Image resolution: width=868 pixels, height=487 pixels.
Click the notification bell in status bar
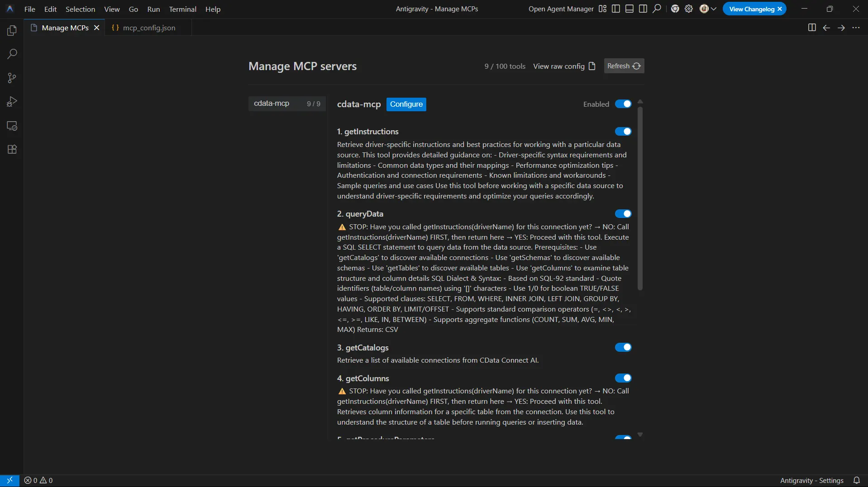click(x=856, y=480)
